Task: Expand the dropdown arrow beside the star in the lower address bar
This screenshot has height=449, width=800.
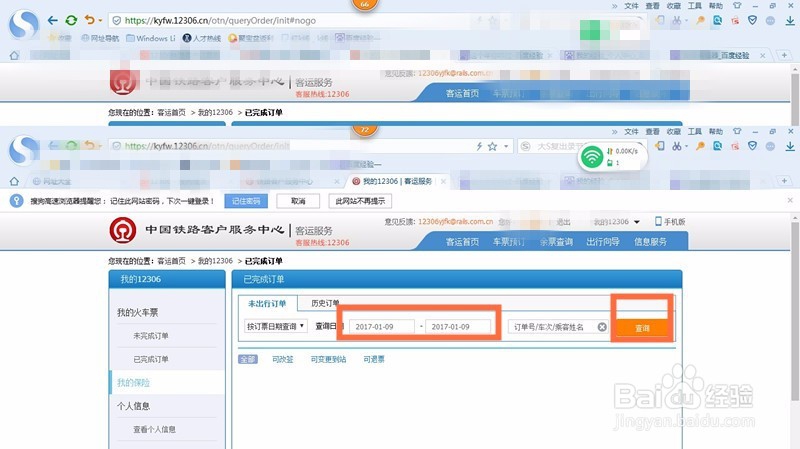Action: (506, 146)
